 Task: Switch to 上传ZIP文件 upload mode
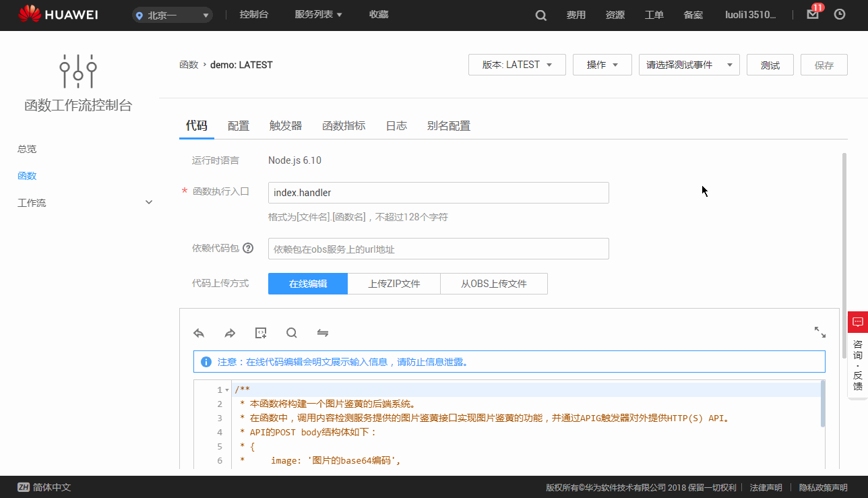[x=394, y=283]
